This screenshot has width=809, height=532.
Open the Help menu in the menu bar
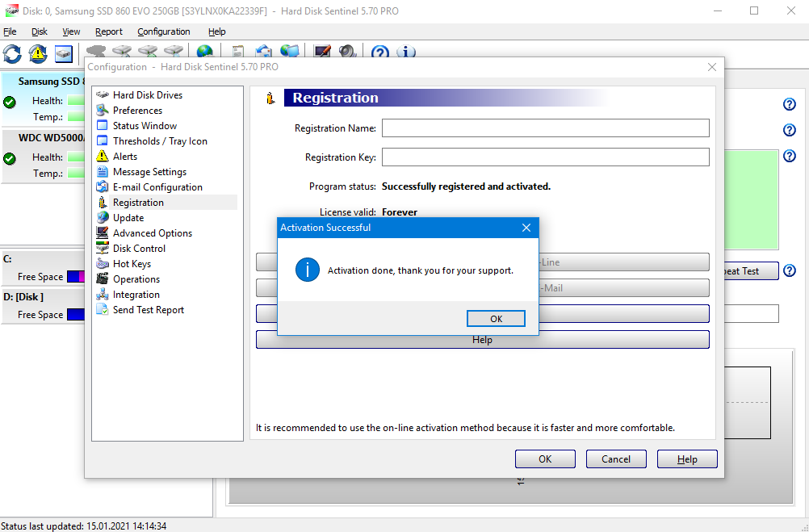point(216,31)
